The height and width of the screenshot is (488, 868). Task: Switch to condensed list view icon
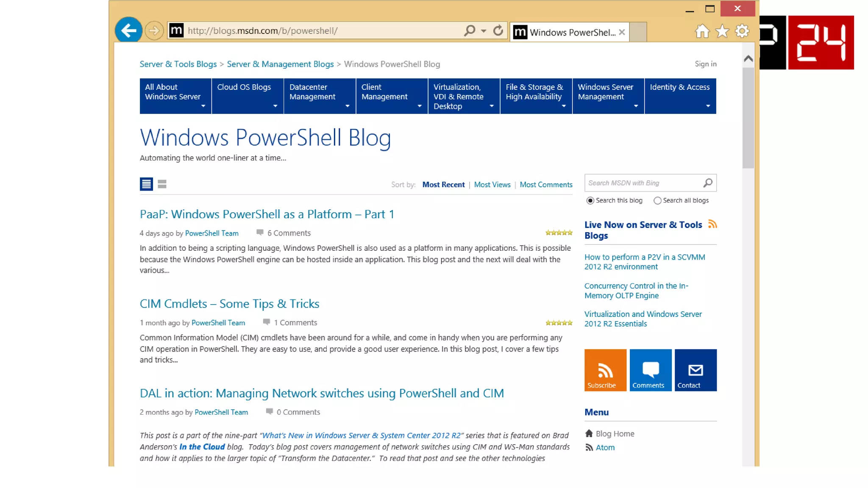[x=162, y=184]
